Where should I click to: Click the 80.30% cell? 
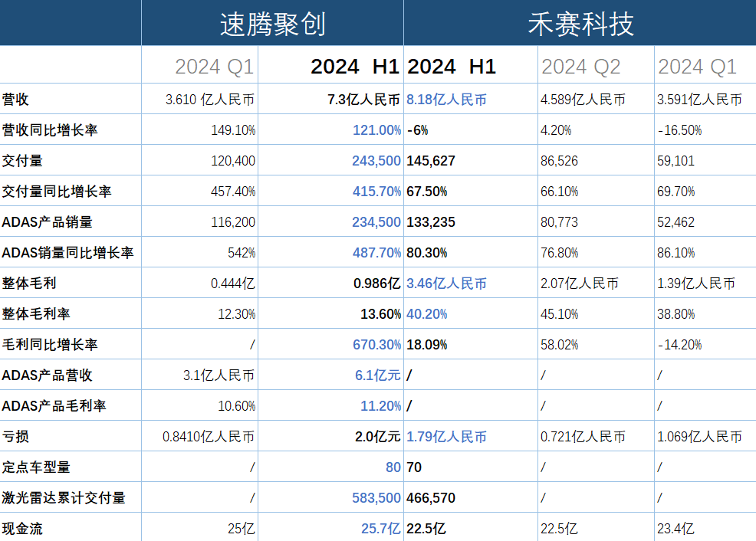pyautogui.click(x=471, y=252)
